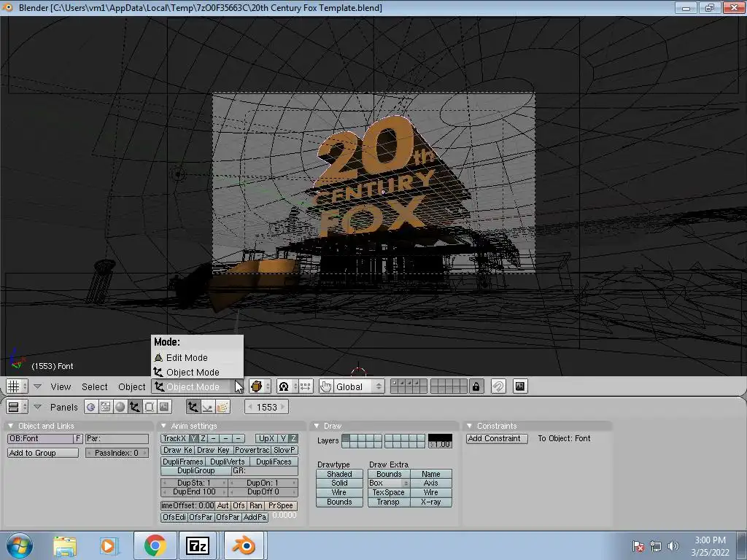Open the viewport draw type selector
Screen dimensions: 747x560
pos(260,386)
